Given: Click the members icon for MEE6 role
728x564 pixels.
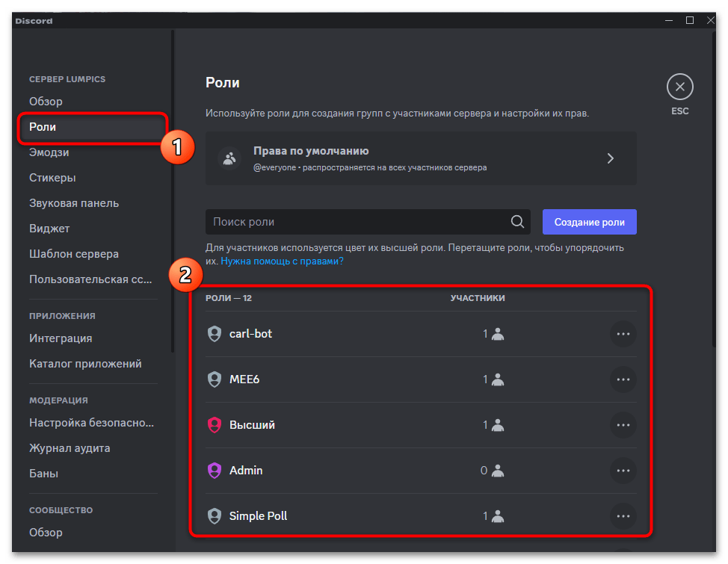Looking at the screenshot, I should pos(498,379).
